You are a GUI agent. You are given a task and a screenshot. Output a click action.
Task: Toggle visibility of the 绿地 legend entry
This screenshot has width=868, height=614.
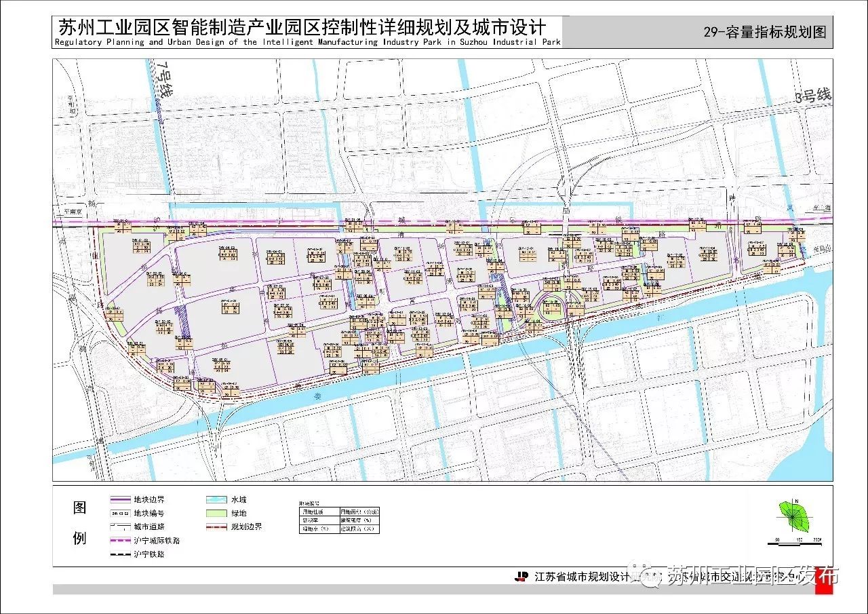pos(217,514)
